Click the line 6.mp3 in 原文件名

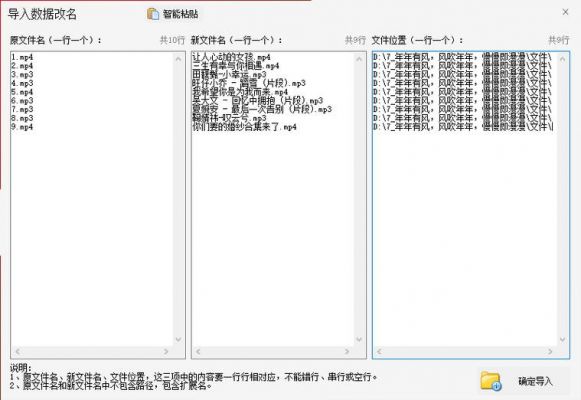coord(22,101)
